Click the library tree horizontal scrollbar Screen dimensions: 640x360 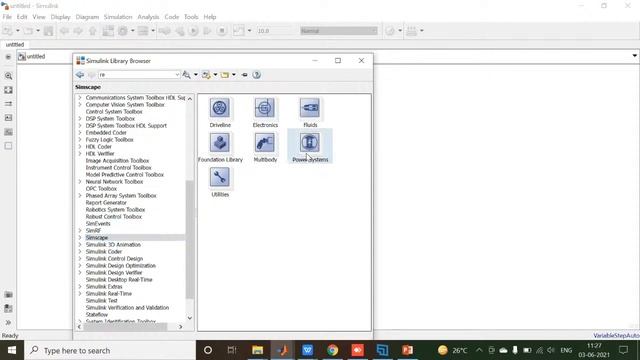pos(124,327)
